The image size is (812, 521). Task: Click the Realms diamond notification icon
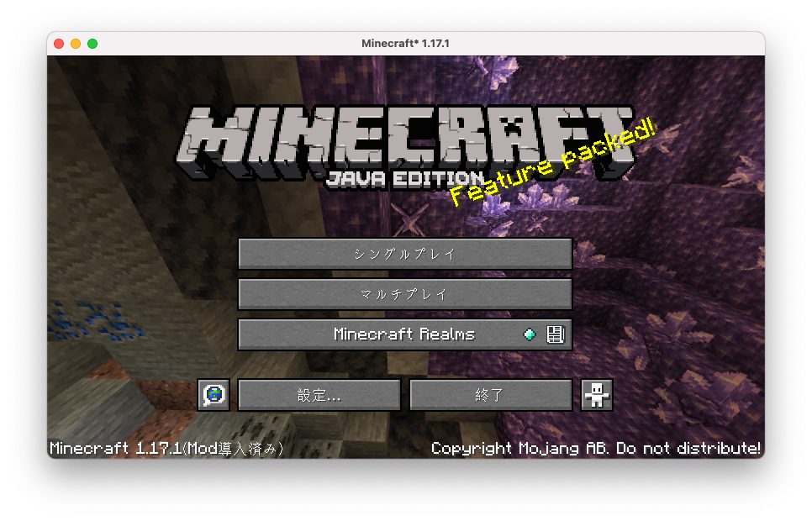point(530,334)
